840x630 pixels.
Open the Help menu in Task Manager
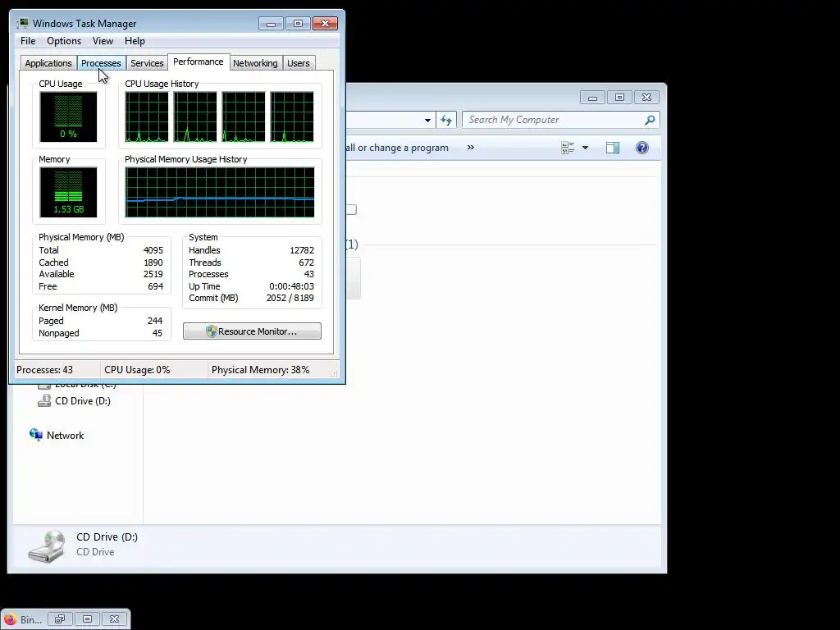(x=135, y=41)
